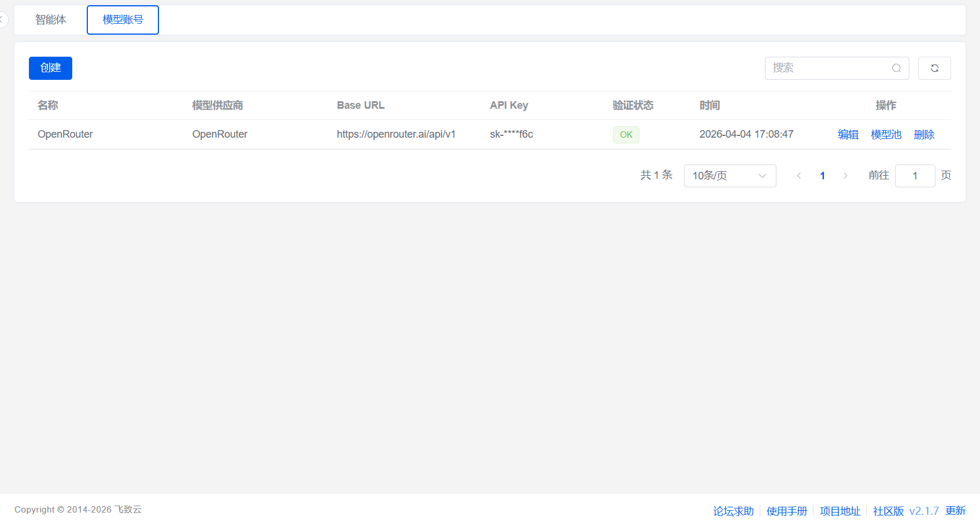Screen dimensions: 980x527
Task: Click the 更新 link in footer
Action: pyautogui.click(x=956, y=511)
